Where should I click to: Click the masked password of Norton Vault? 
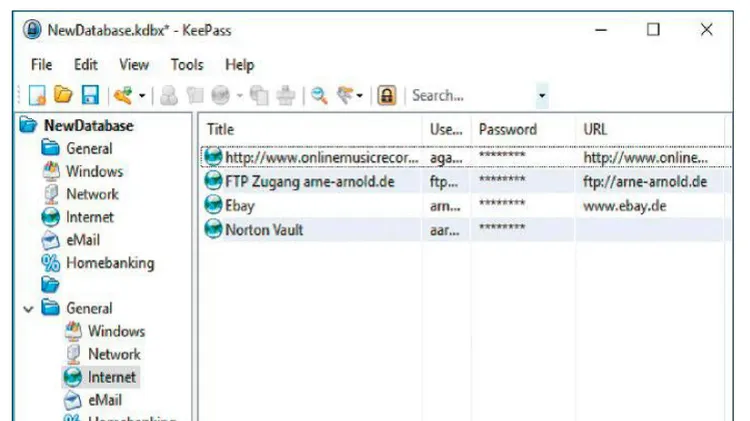pos(502,227)
